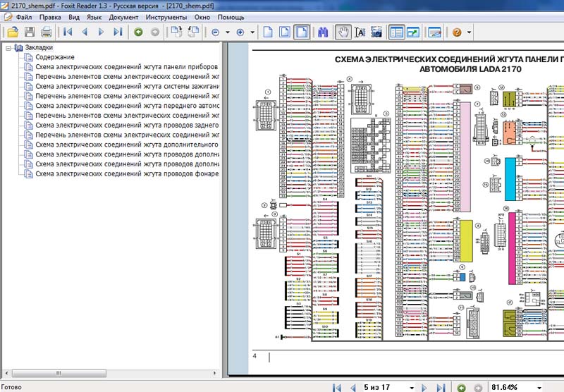The image size is (564, 392).
Task: Open the zoom in dropdown arrow
Action: [x=252, y=32]
